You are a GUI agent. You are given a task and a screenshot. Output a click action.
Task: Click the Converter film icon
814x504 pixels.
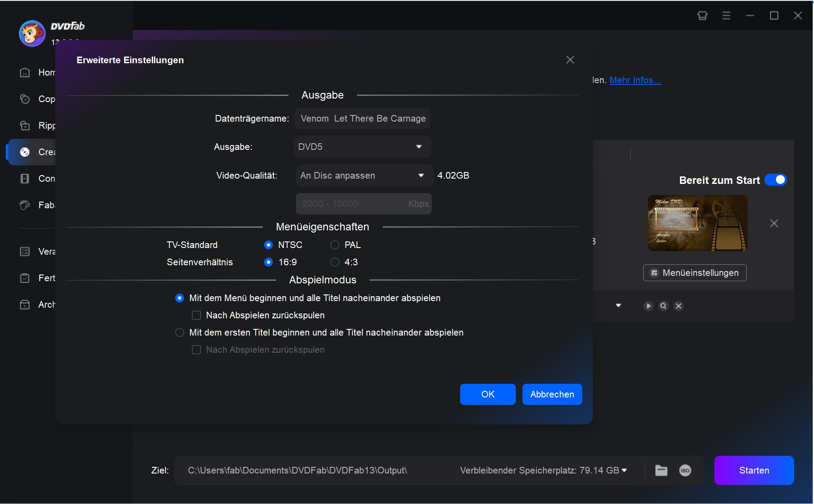(25, 179)
